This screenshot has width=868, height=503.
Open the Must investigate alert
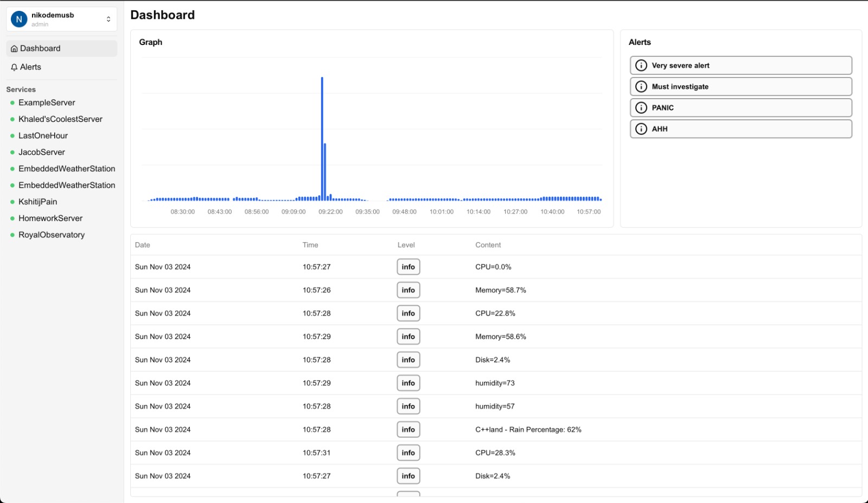[741, 87]
